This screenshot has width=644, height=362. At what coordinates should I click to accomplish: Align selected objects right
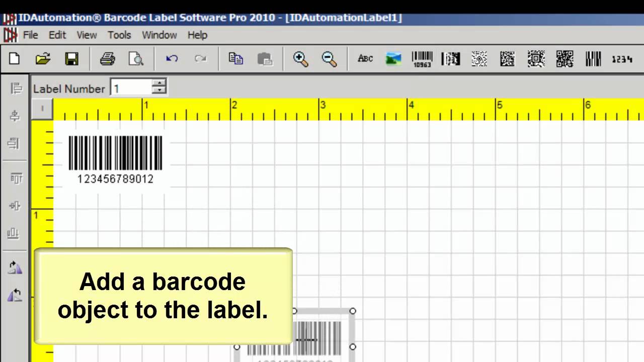[x=14, y=143]
